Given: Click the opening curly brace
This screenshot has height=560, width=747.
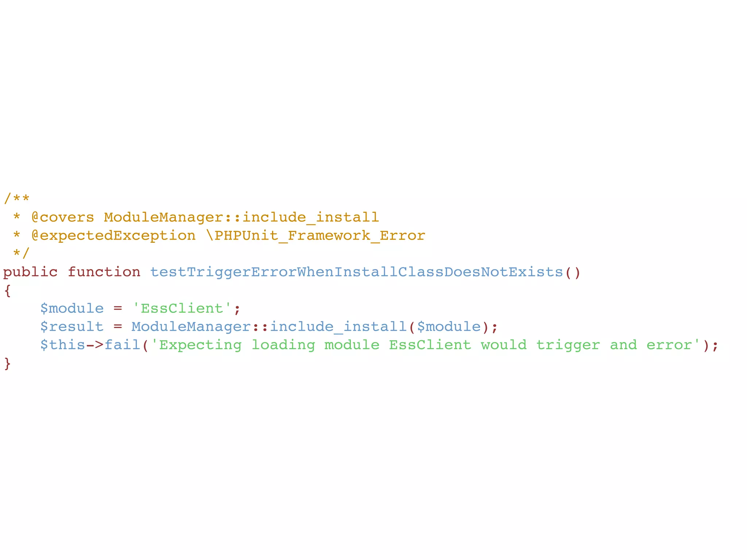Looking at the screenshot, I should tap(8, 291).
